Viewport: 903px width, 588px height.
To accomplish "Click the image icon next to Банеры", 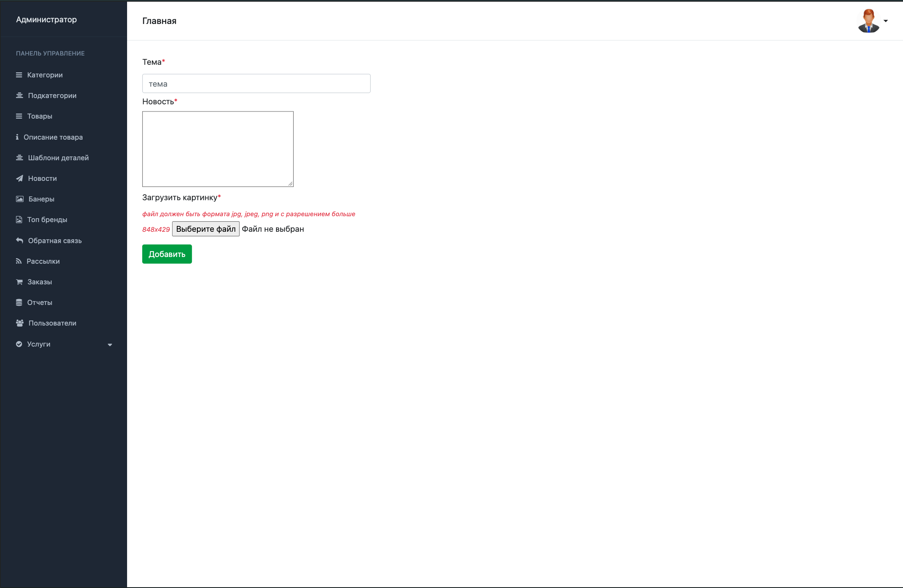I will (x=20, y=199).
